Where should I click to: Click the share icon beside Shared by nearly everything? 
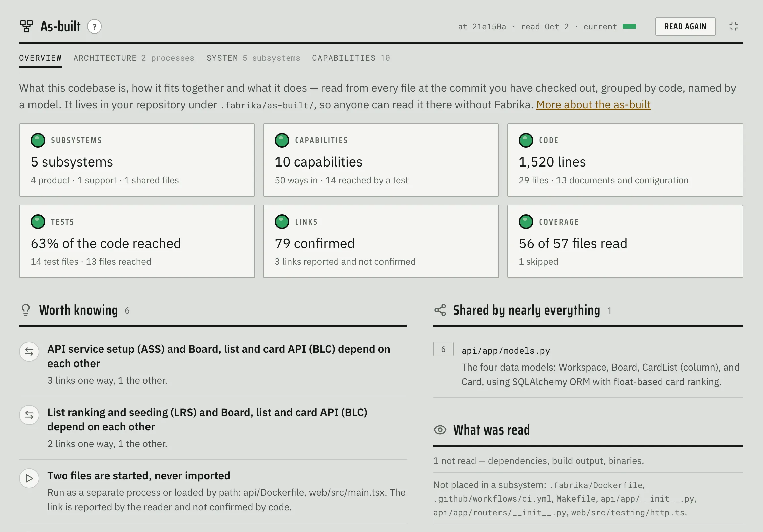click(440, 310)
